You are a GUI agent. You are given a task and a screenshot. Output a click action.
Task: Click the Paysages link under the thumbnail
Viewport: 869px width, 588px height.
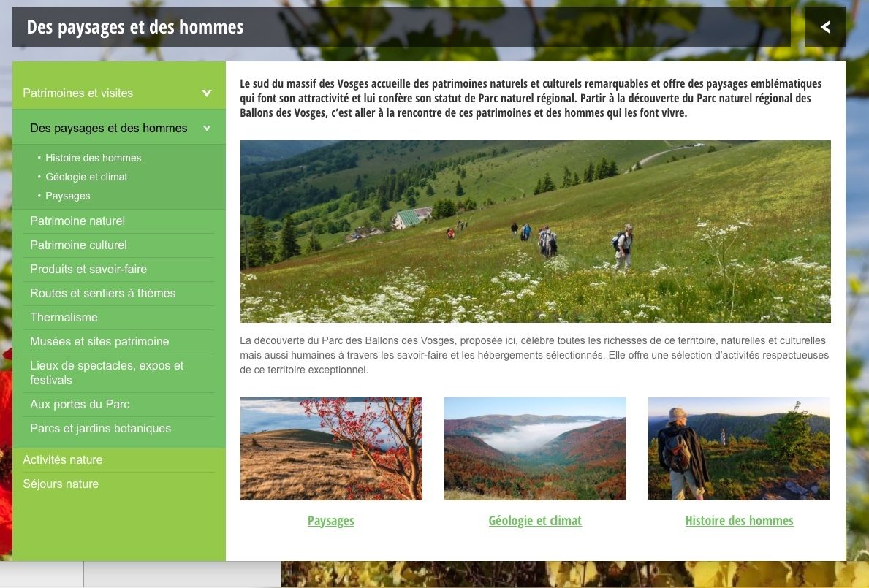(331, 521)
